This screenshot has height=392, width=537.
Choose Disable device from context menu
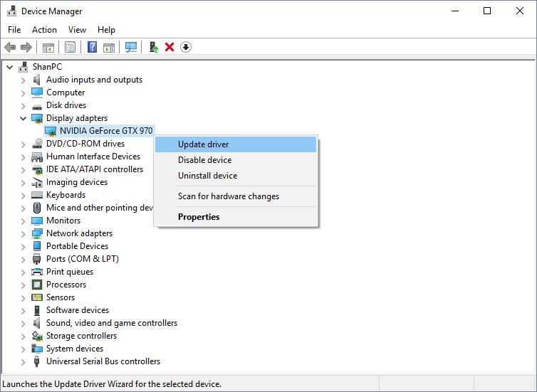(x=236, y=160)
